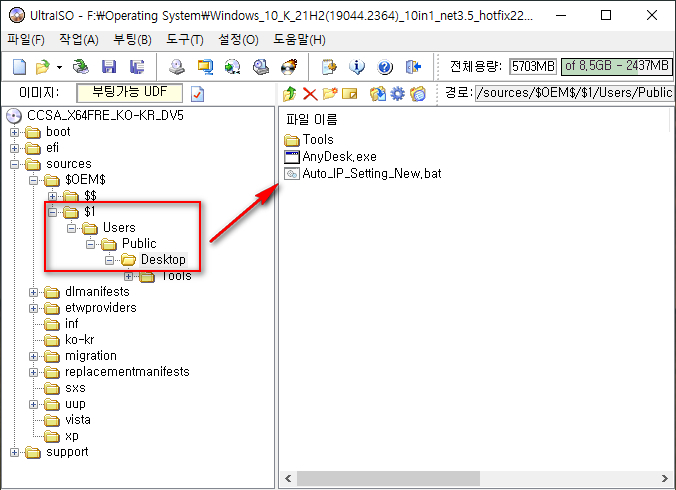676x490 pixels.
Task: Click the blue help question mark icon
Action: (x=385, y=67)
